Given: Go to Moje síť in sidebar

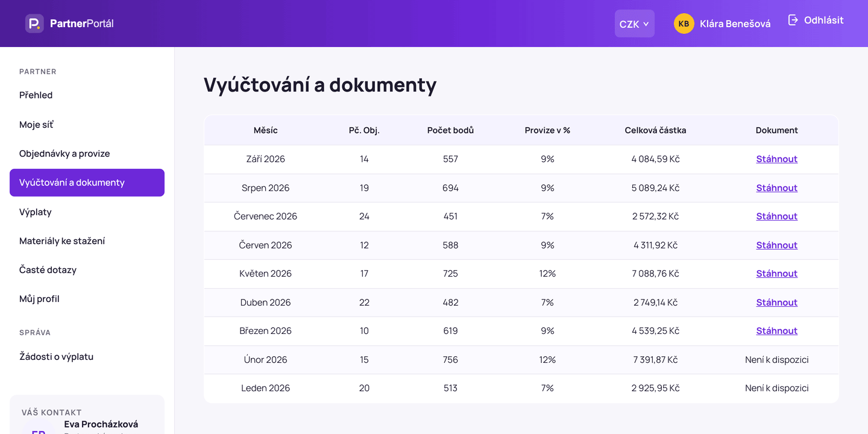Looking at the screenshot, I should coord(87,125).
